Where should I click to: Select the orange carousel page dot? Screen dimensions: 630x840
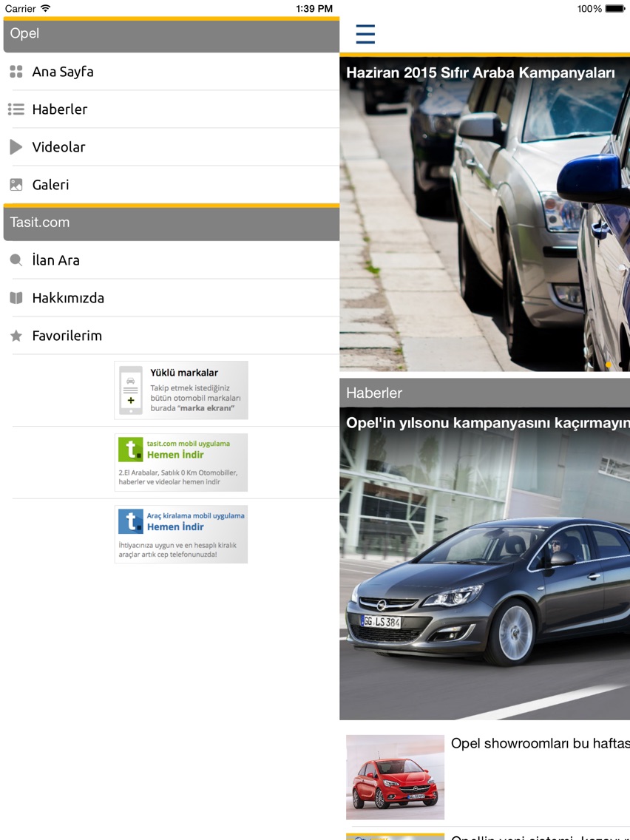[x=608, y=365]
